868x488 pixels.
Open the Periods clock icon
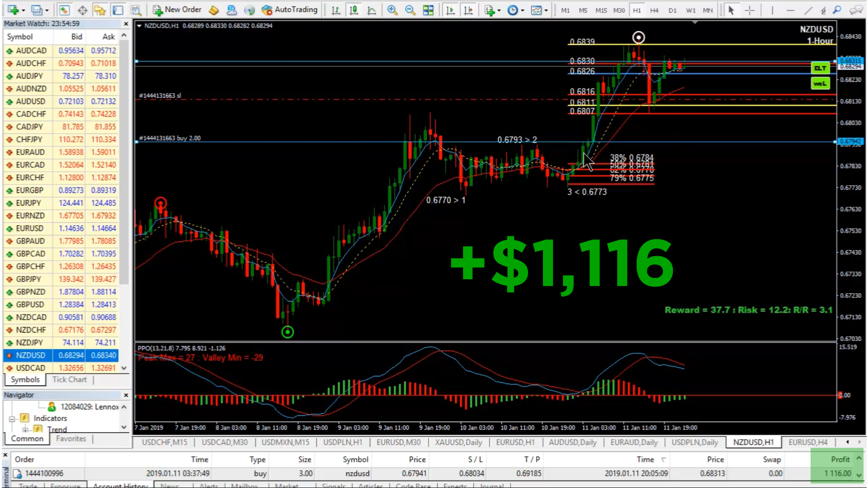512,9
